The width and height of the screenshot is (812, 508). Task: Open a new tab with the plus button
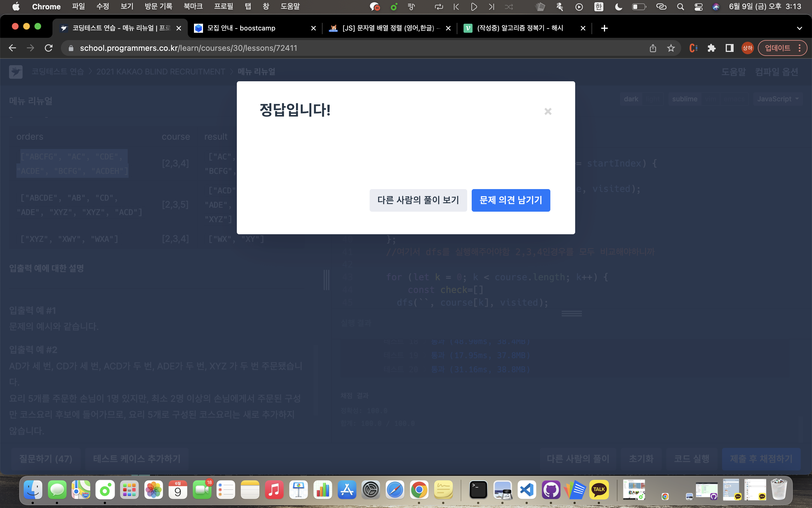(604, 28)
